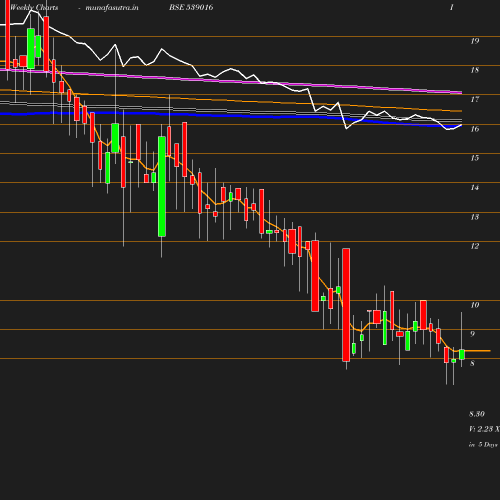Click the price axis label 13
The width and height of the screenshot is (500, 500).
[x=475, y=217]
